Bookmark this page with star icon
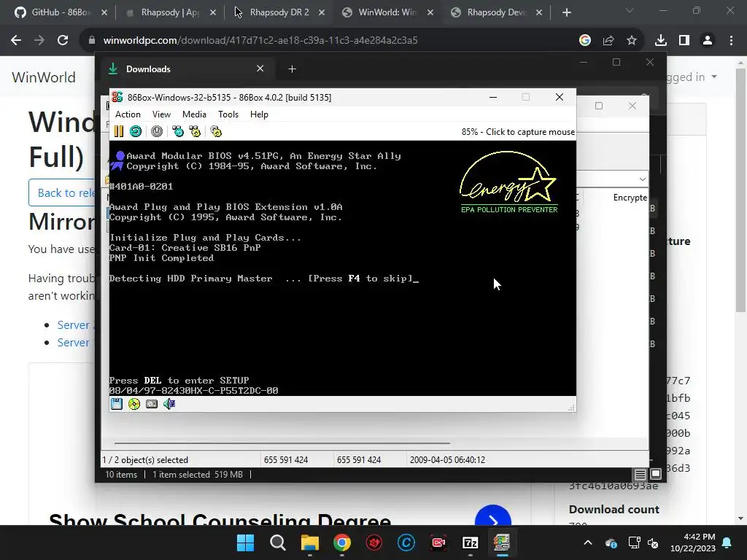Screen dimensions: 747x560 coord(632,41)
